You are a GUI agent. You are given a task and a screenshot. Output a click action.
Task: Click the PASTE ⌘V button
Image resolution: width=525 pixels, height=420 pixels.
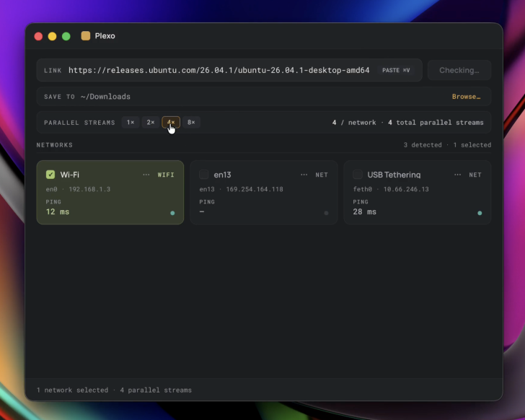click(x=396, y=70)
